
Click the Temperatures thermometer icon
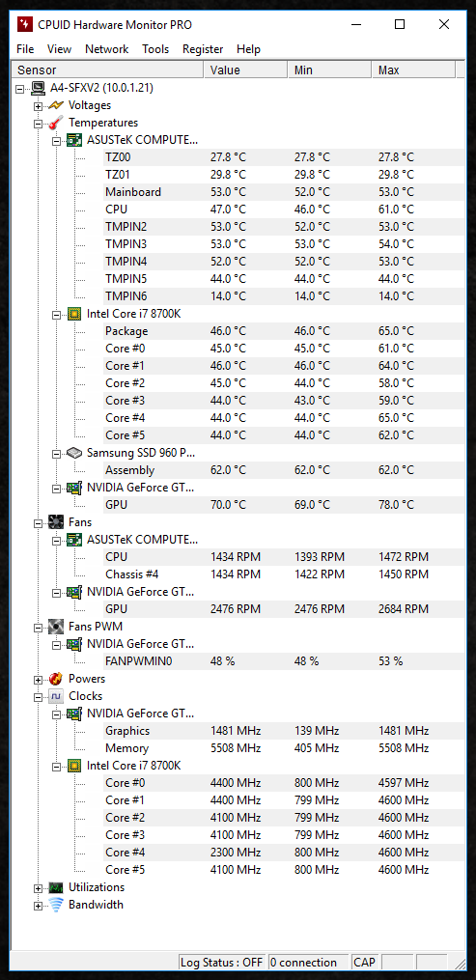57,123
